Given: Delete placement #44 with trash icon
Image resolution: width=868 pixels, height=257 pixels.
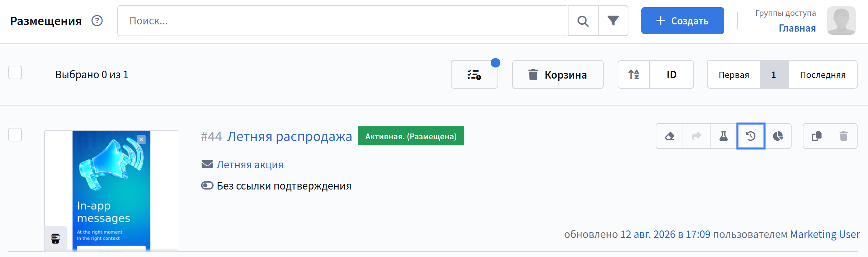Looking at the screenshot, I should pos(844,136).
